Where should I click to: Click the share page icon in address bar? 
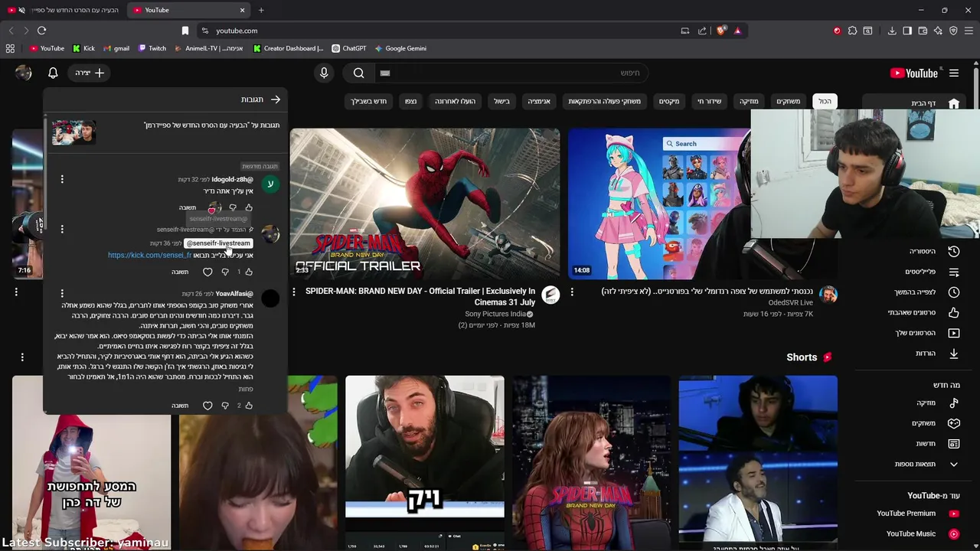coord(702,31)
